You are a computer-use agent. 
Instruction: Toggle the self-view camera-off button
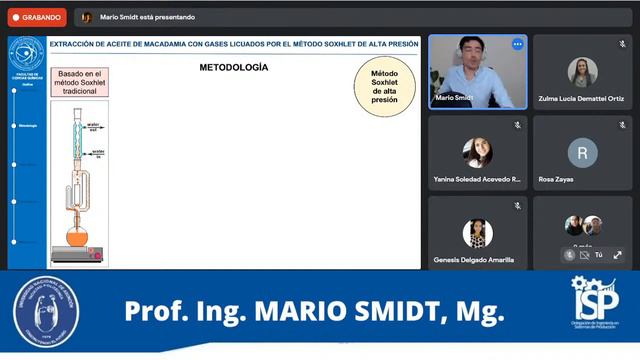584,255
